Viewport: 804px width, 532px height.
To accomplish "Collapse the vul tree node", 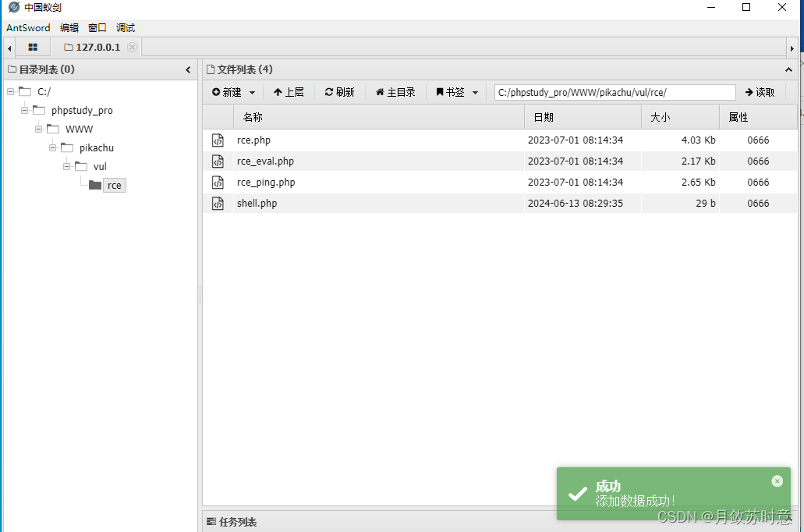I will (66, 166).
